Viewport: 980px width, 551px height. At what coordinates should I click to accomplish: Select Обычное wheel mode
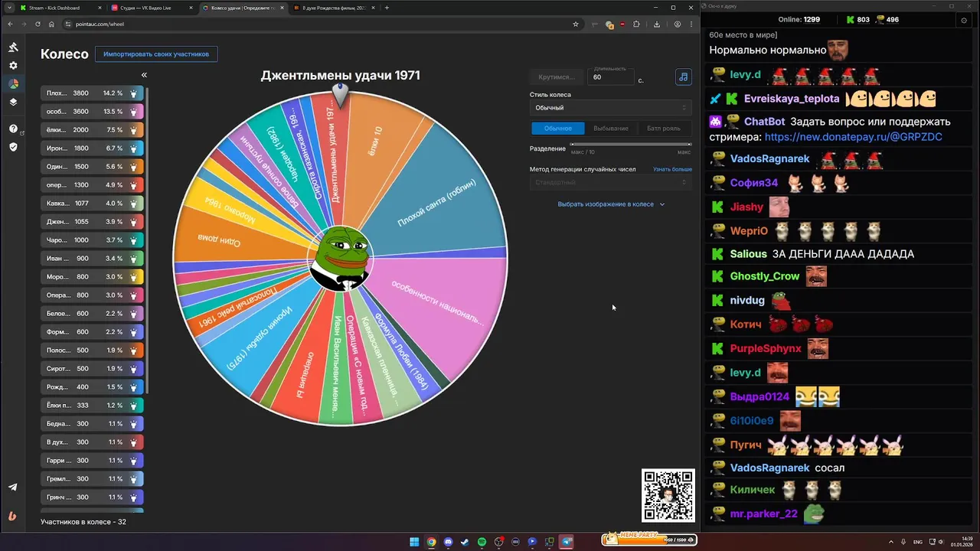tap(557, 129)
